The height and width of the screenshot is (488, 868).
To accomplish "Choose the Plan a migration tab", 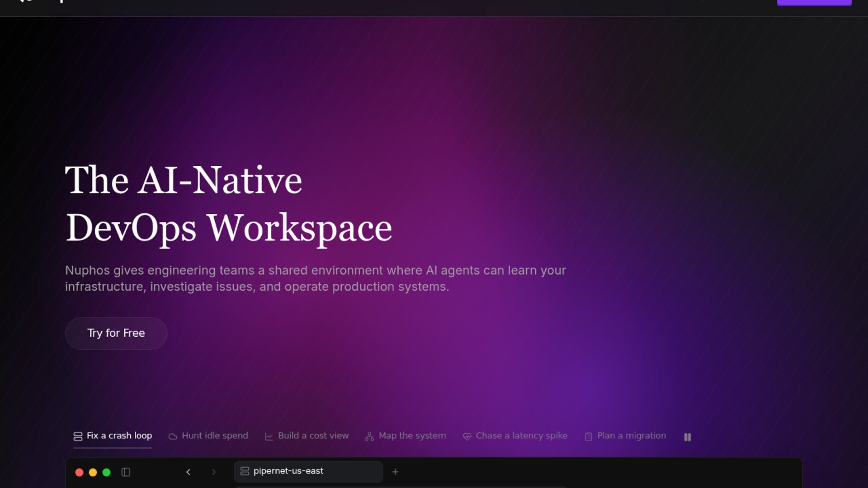I will (625, 436).
